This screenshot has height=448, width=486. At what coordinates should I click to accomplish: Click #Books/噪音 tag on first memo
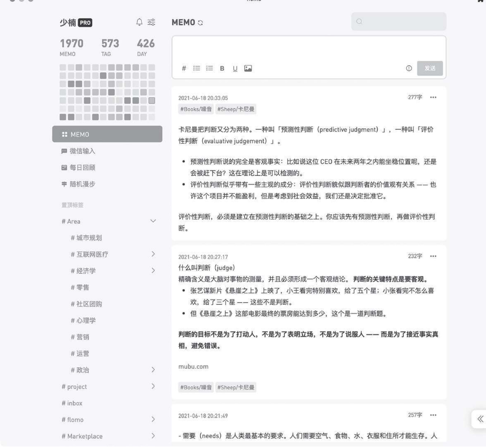click(196, 109)
